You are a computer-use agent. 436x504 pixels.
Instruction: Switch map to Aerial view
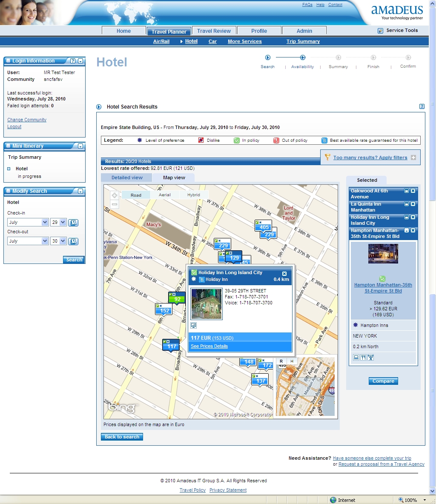coord(165,195)
